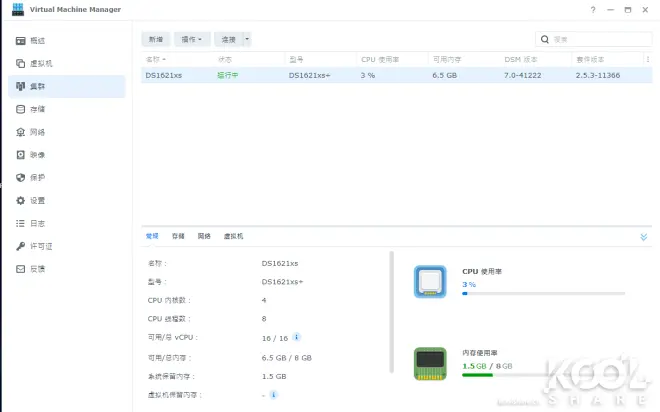The image size is (660, 412).
Task: Click the info icon beside VM reserved memory
Action: (x=274, y=395)
